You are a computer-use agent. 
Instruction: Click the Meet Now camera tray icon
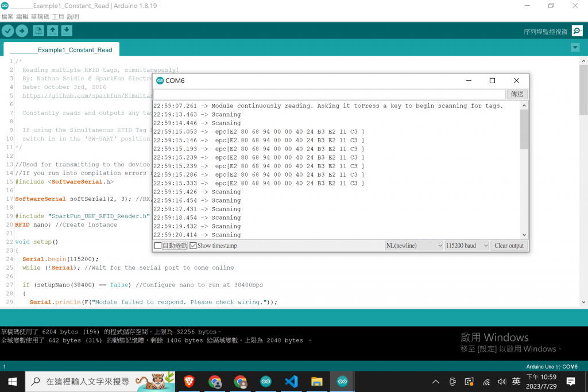click(452, 382)
